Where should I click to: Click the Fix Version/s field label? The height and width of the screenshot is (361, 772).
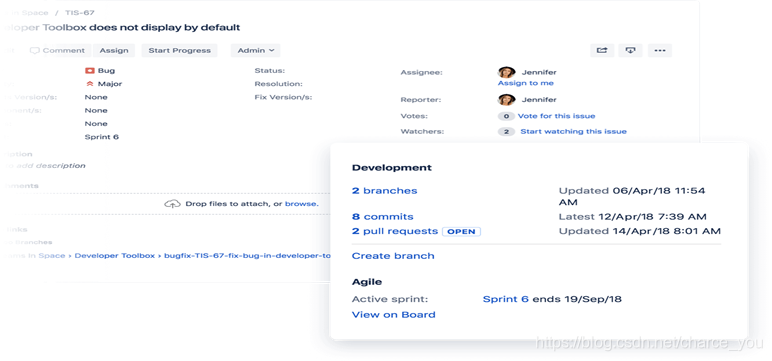click(x=283, y=98)
